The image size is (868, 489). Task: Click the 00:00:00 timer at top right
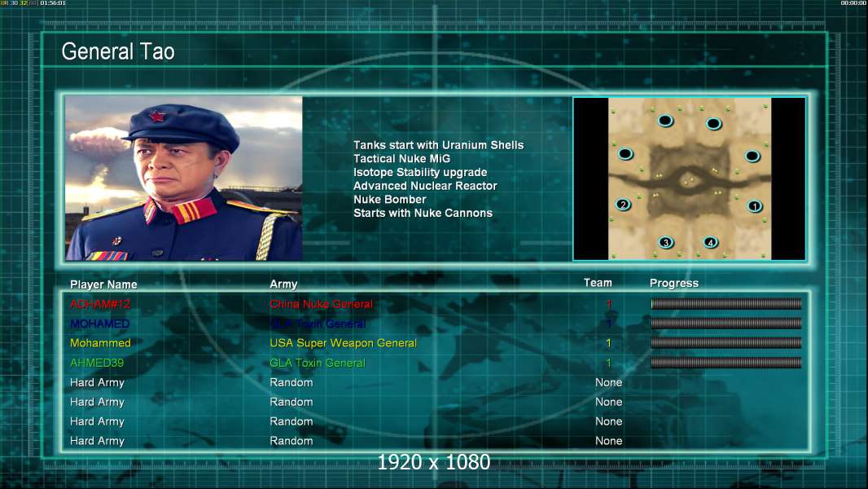click(853, 3)
